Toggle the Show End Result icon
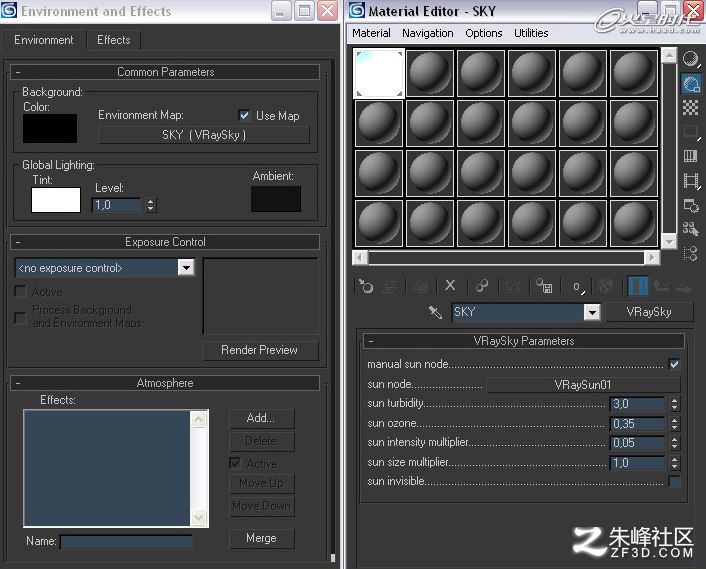 638,286
